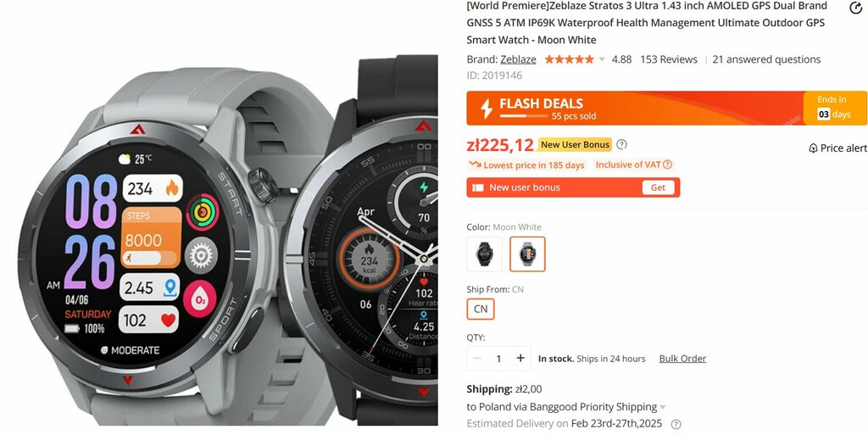The height and width of the screenshot is (435, 868).
Task: Click the coupon icon in new user bonus bar
Action: (x=478, y=187)
